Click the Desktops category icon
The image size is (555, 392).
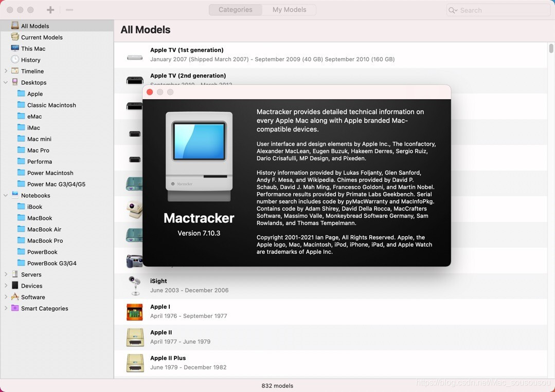[15, 82]
